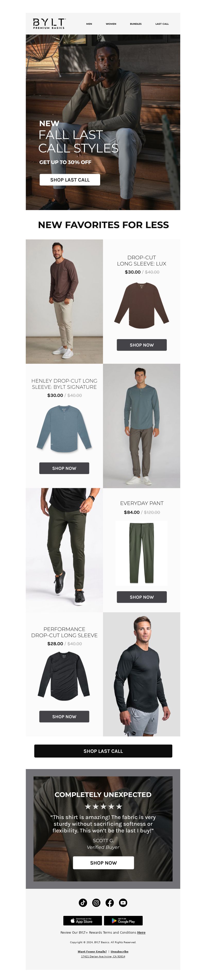The image size is (206, 980).
Task: Open the Bundles navigation item
Action: coord(135,24)
